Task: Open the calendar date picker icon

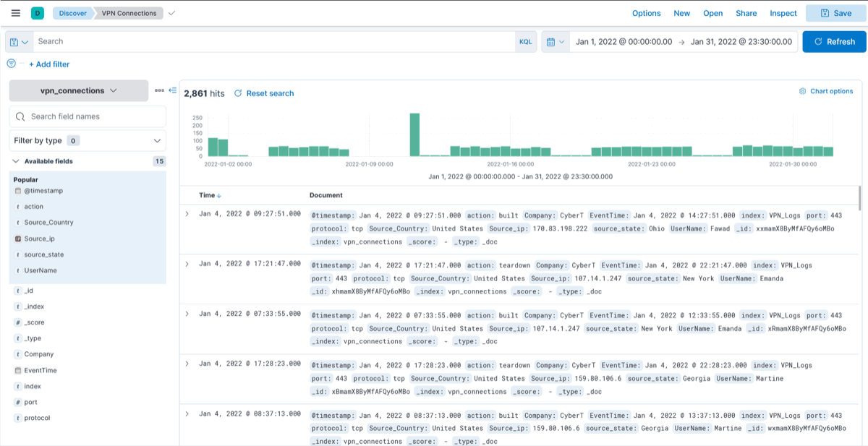Action: pyautogui.click(x=553, y=41)
